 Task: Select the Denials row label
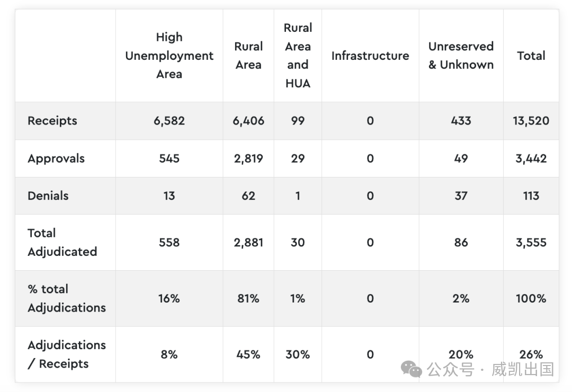pos(48,195)
